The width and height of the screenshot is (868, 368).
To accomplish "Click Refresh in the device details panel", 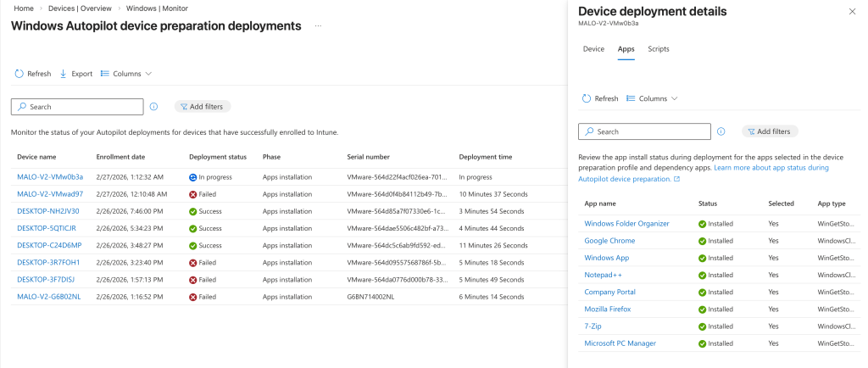I will [x=599, y=98].
